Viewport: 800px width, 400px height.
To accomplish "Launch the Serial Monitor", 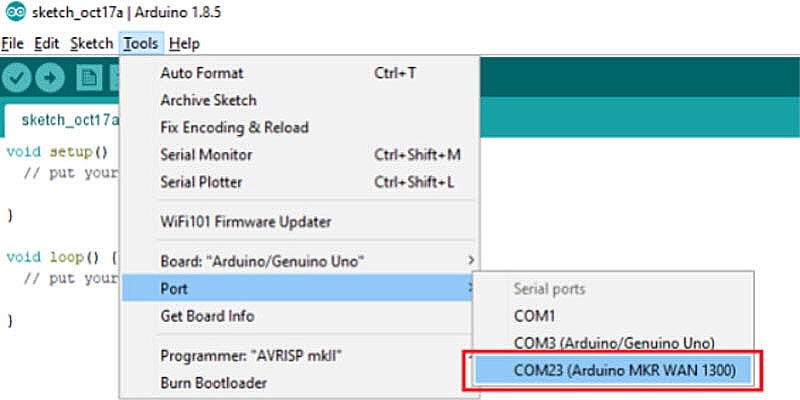I will coord(206,155).
